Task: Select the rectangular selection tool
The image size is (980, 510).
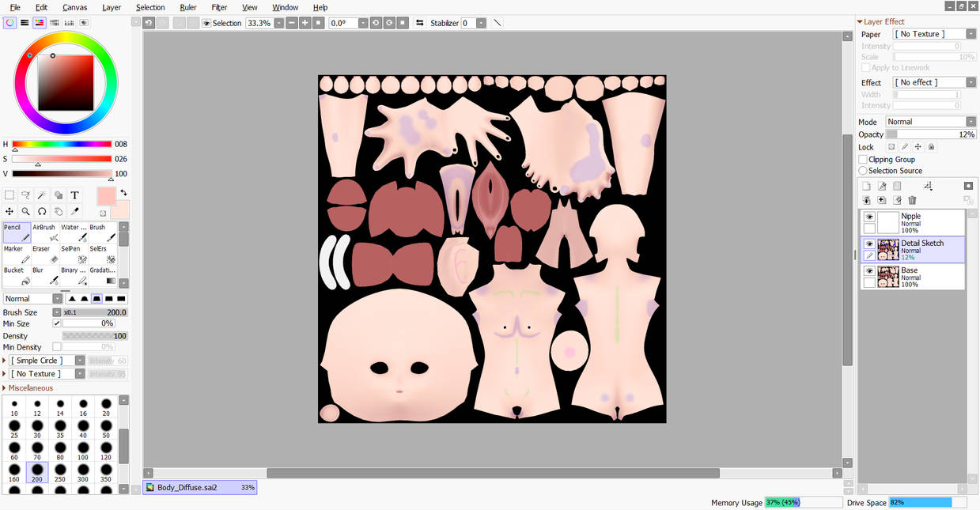Action: pyautogui.click(x=9, y=195)
